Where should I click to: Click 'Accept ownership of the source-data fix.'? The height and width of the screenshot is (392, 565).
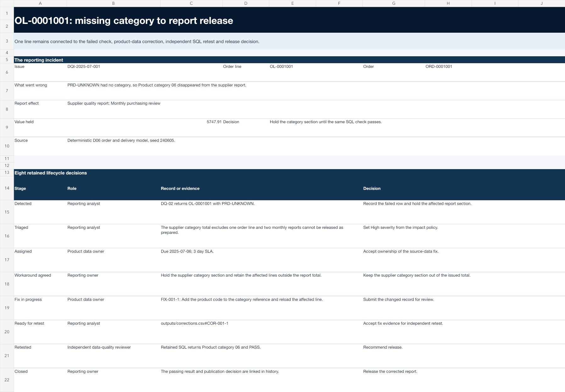[401, 251]
